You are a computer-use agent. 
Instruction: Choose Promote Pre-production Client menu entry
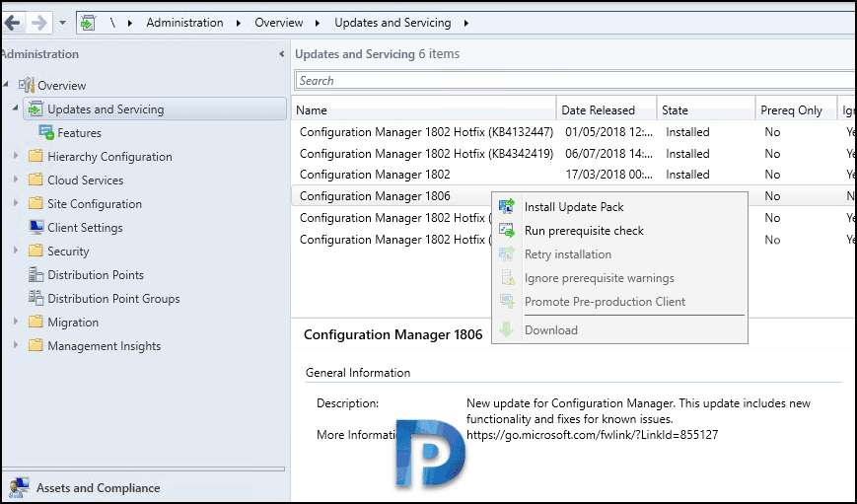pos(619,301)
